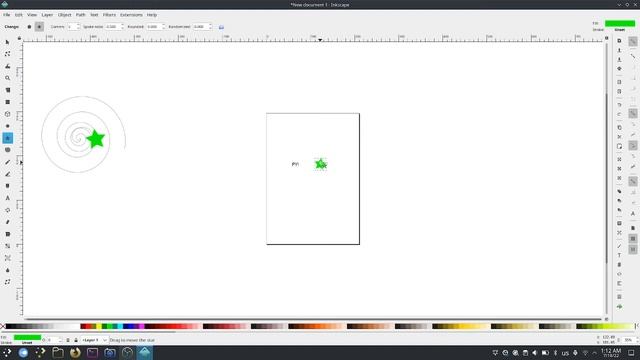The image size is (640, 360).
Task: Toggle snap to grids
Action: point(633,238)
